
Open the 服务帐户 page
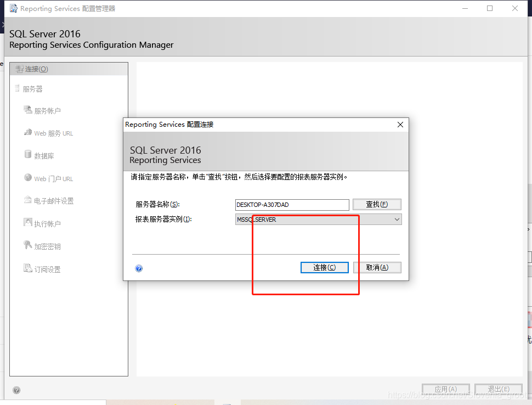[48, 111]
